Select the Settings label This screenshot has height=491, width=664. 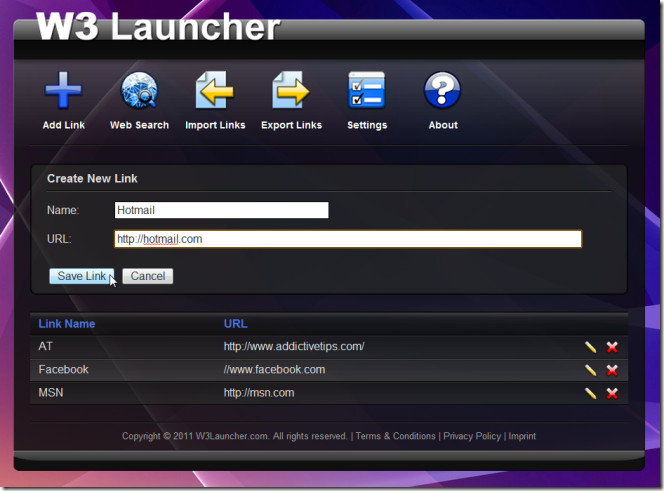(367, 125)
